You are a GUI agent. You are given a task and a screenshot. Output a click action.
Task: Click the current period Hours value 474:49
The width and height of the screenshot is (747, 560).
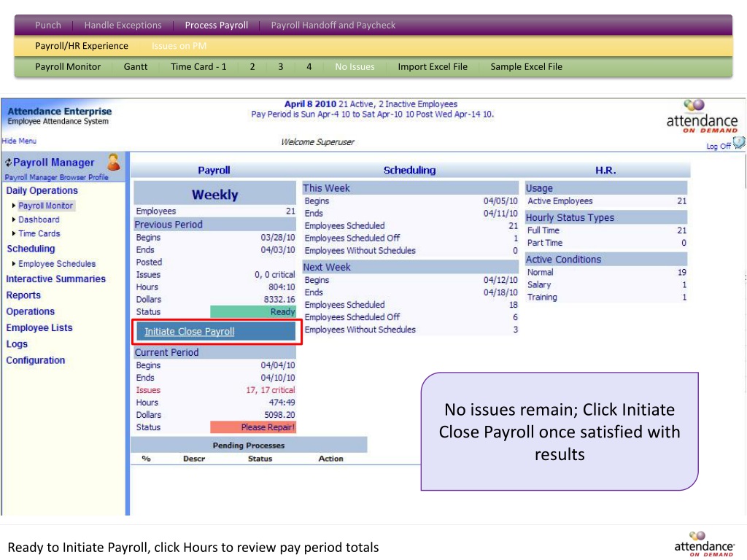282,402
